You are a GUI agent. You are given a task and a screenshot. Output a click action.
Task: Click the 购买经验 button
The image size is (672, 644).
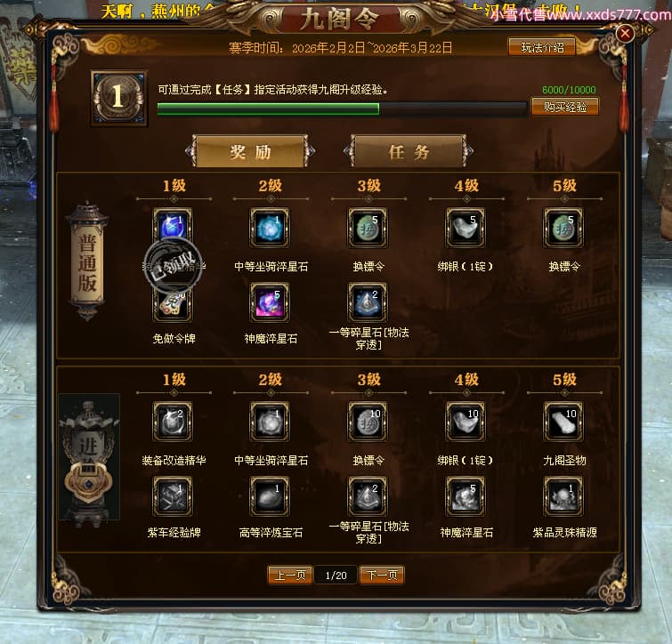pyautogui.click(x=565, y=107)
